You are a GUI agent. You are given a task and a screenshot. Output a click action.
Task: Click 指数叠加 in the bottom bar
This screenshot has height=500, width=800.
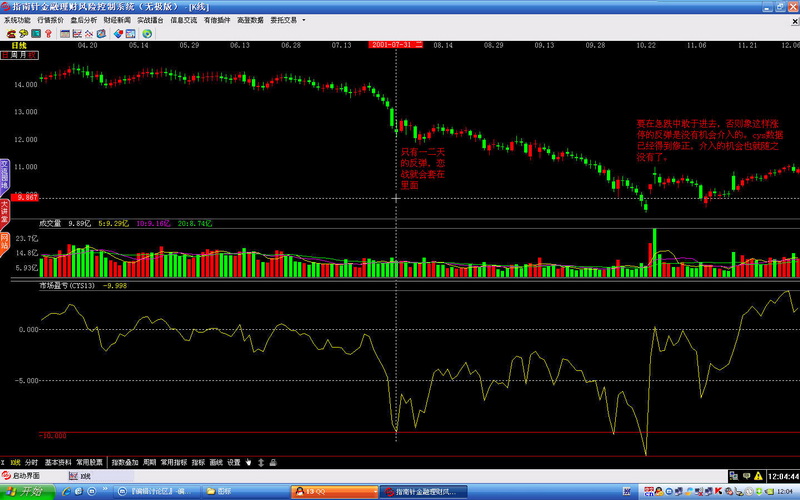point(125,463)
